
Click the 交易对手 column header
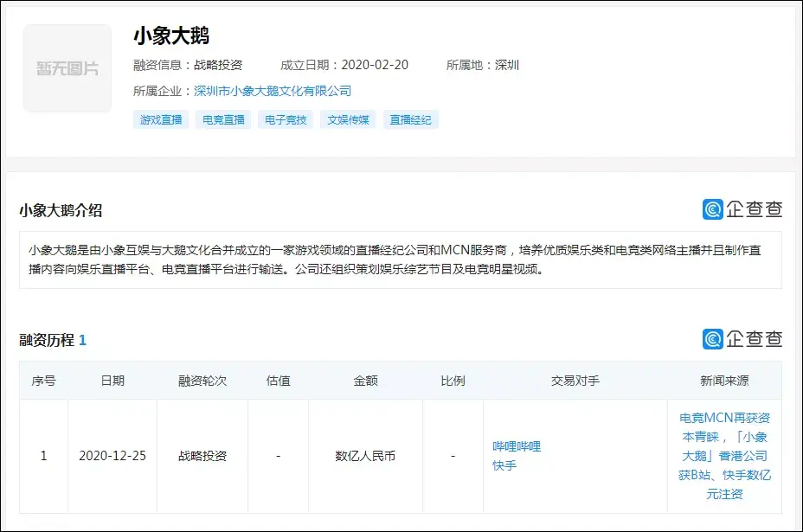pos(575,381)
